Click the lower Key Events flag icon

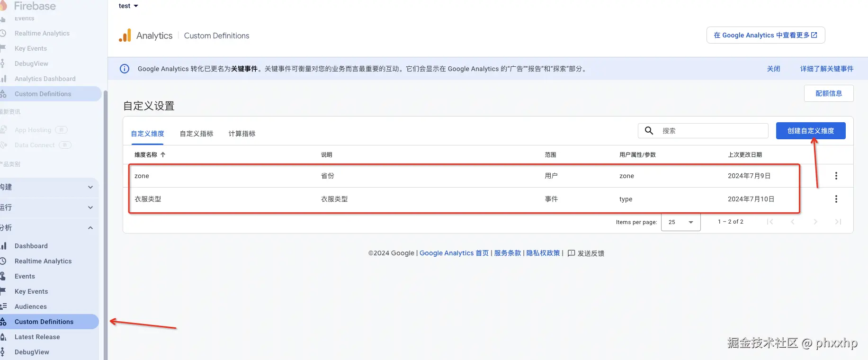coord(3,291)
